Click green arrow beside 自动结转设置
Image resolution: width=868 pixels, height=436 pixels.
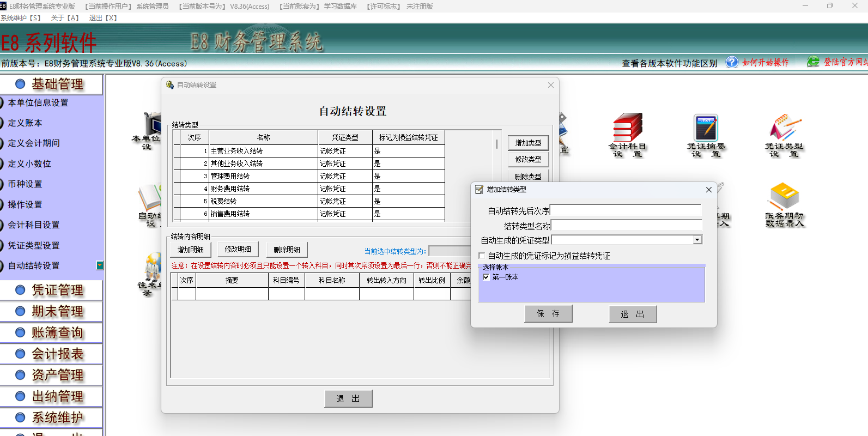(x=100, y=265)
